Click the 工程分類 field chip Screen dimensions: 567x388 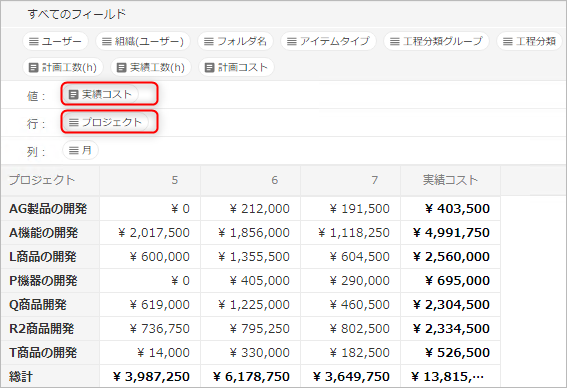coord(529,41)
